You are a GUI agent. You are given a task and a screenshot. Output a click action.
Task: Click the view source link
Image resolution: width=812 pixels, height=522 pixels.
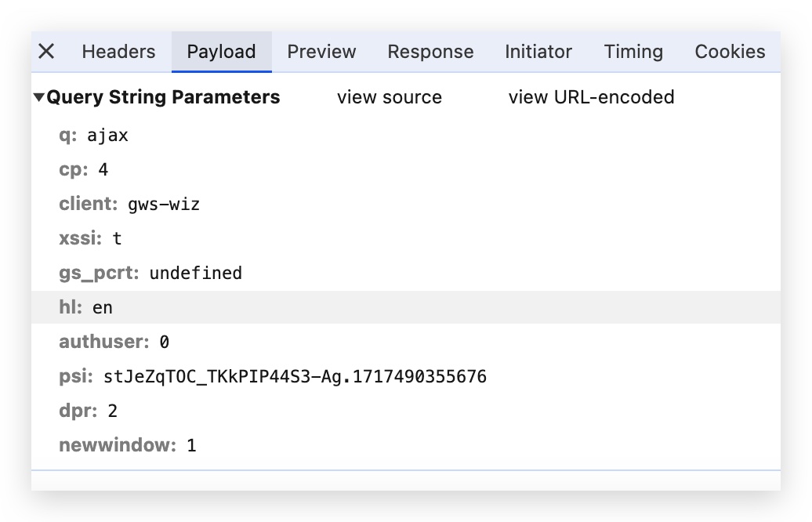pos(390,97)
